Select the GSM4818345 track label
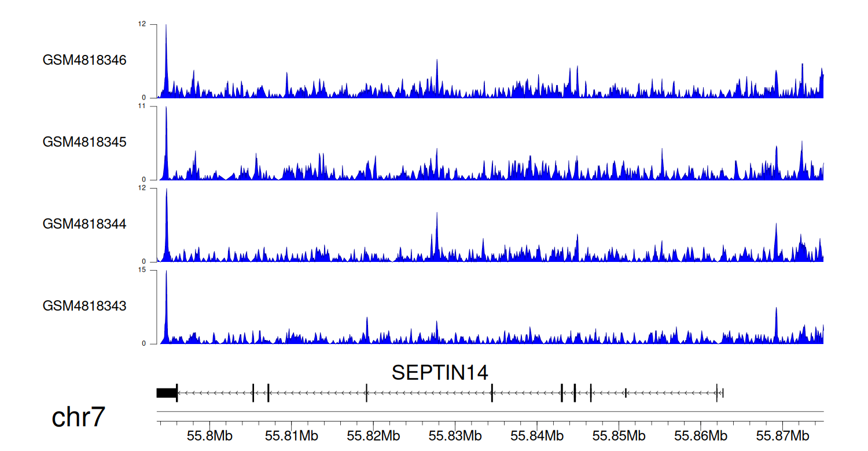Screen dimensions: 868x451 tap(84, 142)
